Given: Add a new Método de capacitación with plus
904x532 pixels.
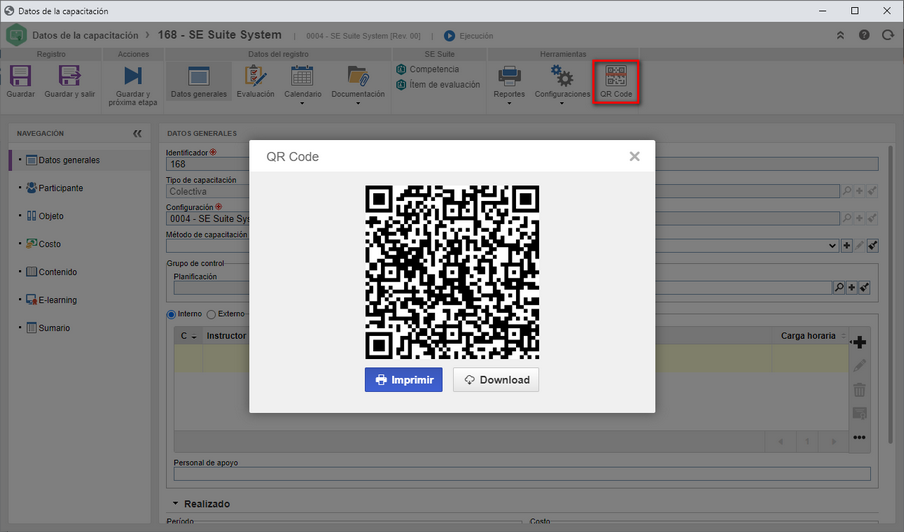Looking at the screenshot, I should [846, 246].
